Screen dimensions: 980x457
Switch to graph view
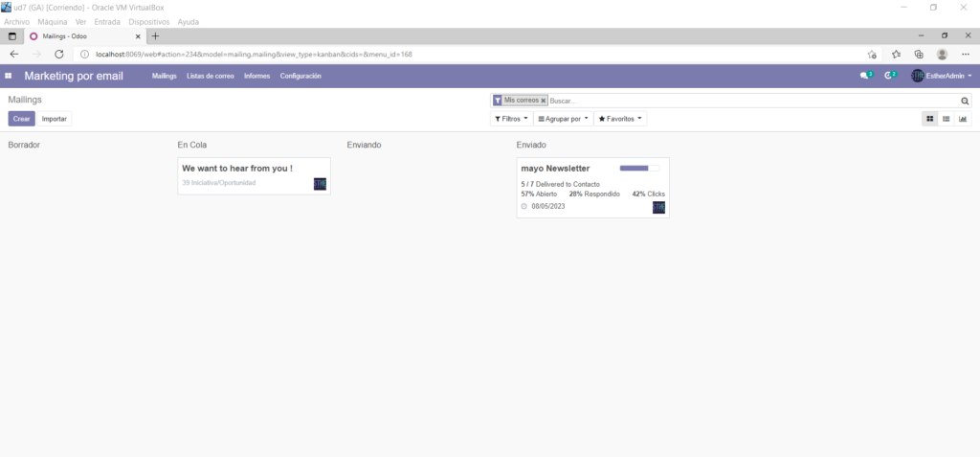coord(963,119)
